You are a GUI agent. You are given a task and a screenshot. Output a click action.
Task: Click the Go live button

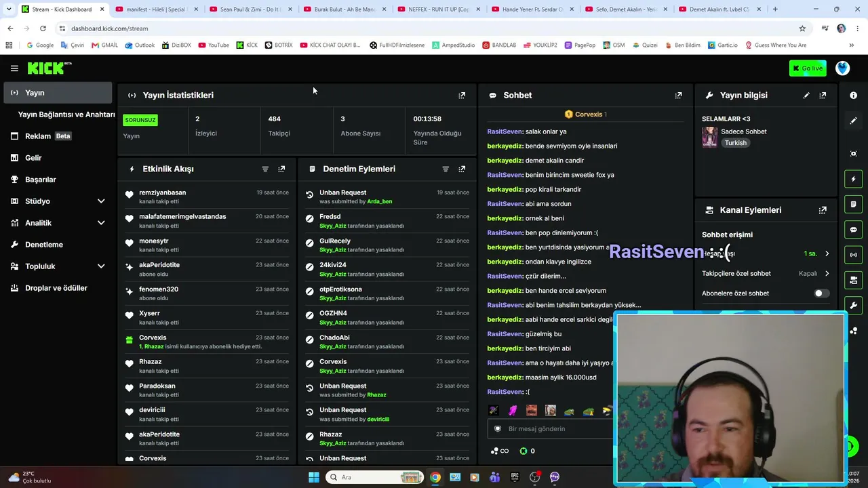pyautogui.click(x=807, y=68)
